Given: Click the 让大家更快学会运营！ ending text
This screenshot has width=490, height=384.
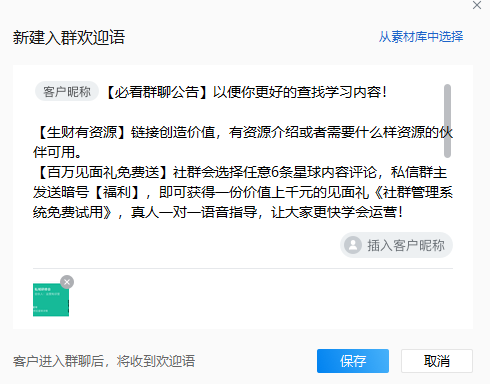Looking at the screenshot, I should pos(337,212).
